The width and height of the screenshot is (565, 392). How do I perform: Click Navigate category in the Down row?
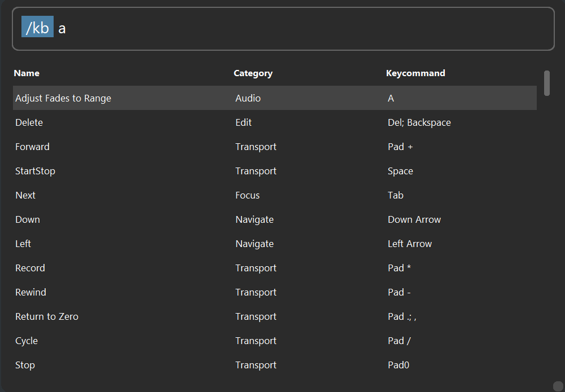[255, 219]
